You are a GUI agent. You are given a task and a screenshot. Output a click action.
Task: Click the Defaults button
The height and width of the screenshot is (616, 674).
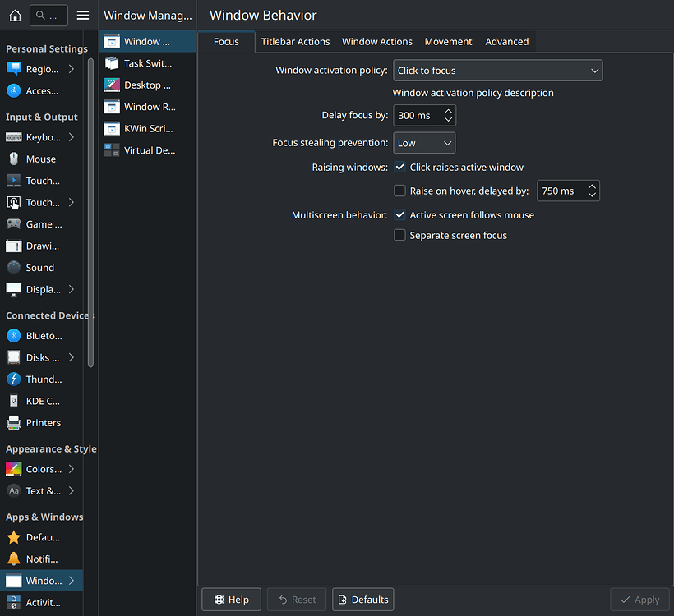tap(362, 600)
